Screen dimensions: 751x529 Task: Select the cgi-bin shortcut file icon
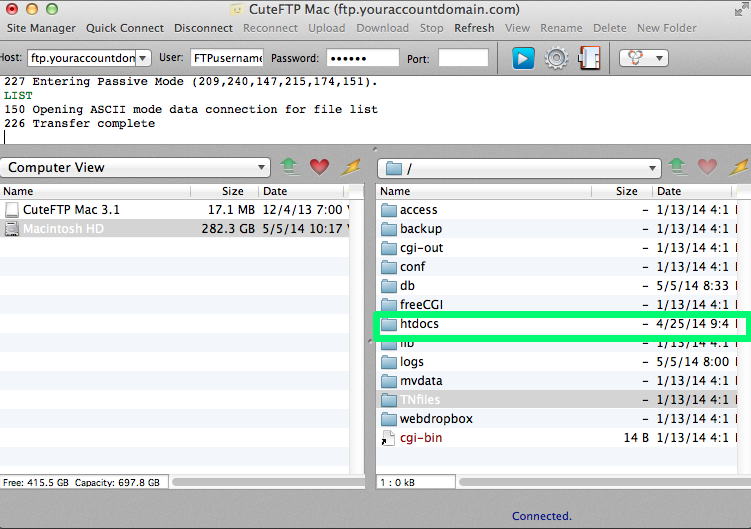388,438
